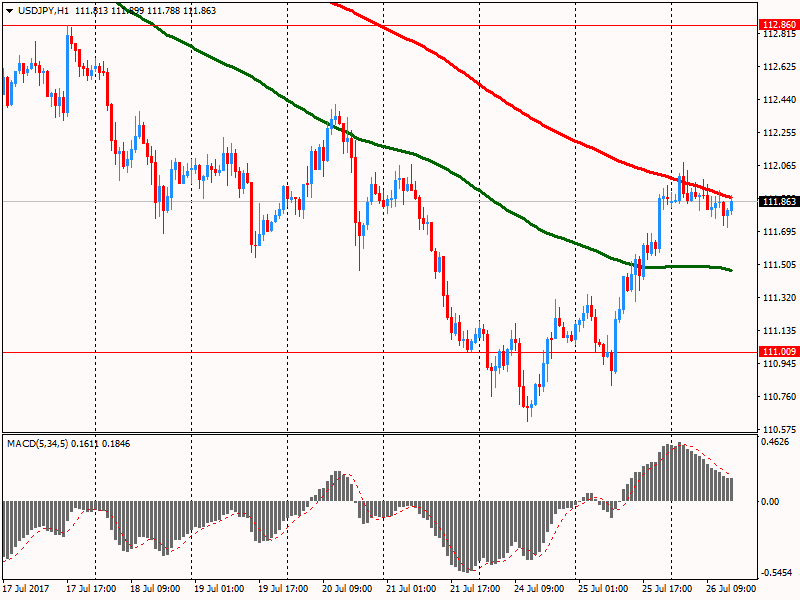The image size is (800, 600).
Task: Click the 112.625 price scale label
Action: 779,67
